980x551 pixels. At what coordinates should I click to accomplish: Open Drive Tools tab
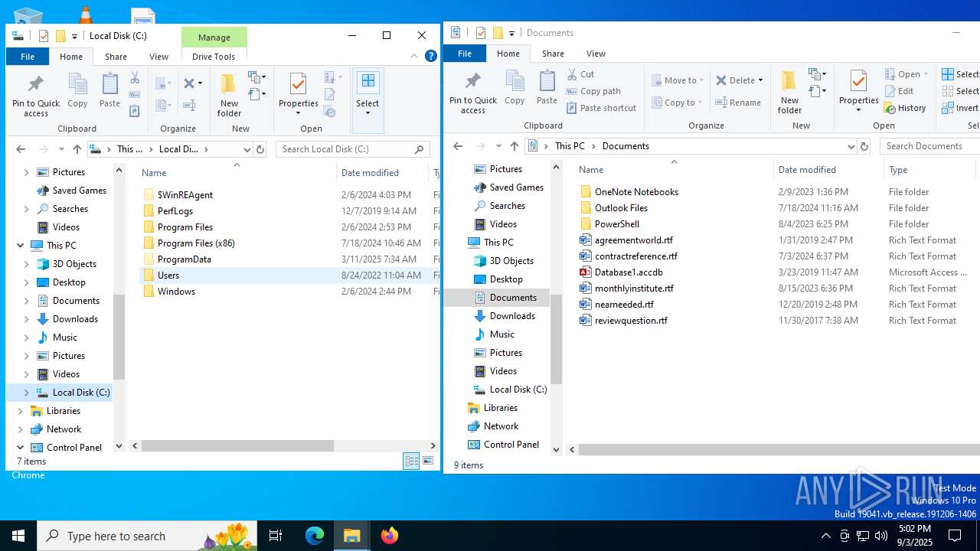pyautogui.click(x=214, y=57)
